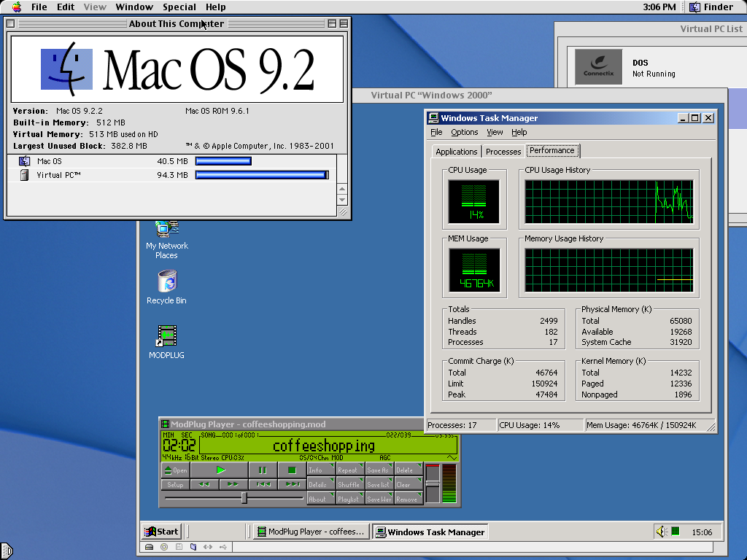This screenshot has width=747, height=560.
Task: Click Clear in ModPlug Player
Action: tap(409, 484)
